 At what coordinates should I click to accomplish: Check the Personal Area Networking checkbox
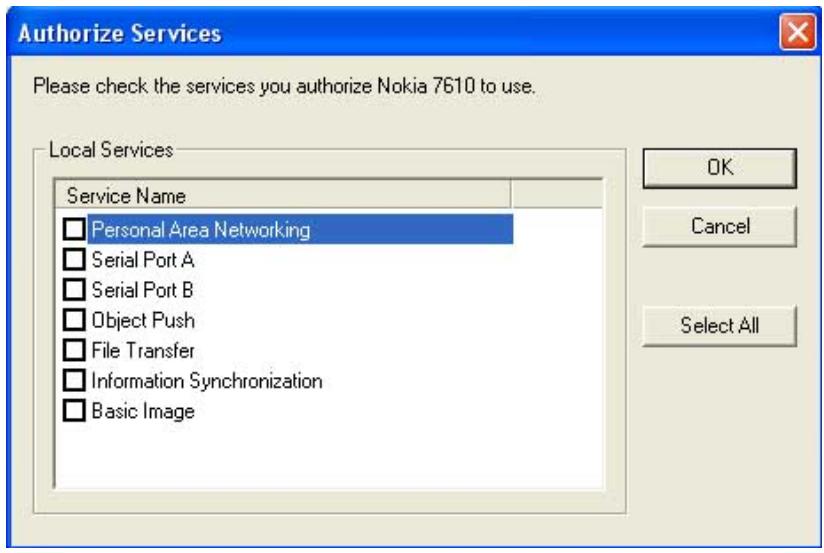tap(74, 229)
